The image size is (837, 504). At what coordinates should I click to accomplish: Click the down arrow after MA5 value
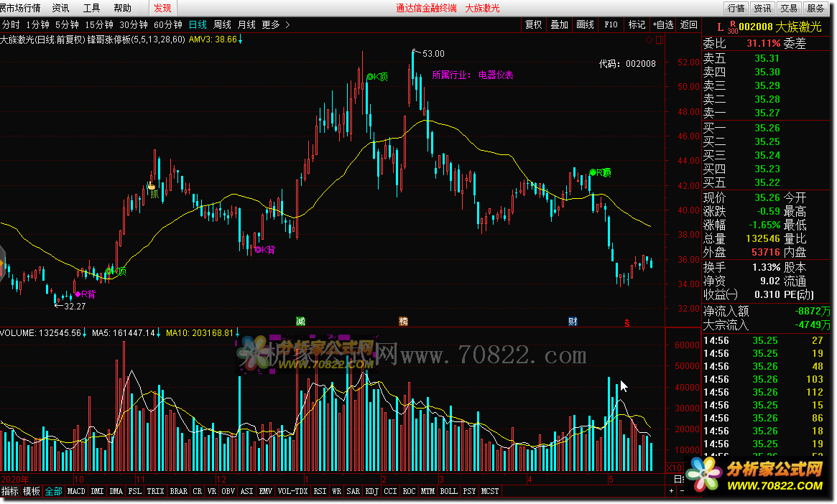click(x=159, y=333)
